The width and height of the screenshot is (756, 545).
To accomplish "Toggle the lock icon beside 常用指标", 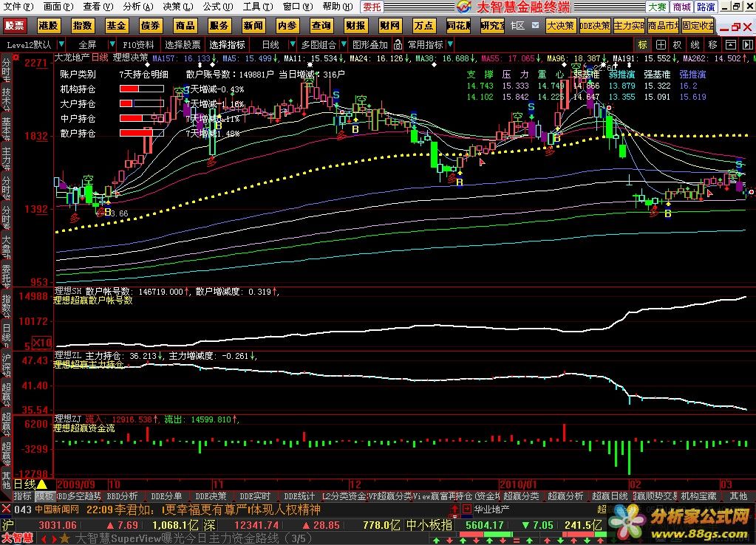I will [x=398, y=45].
